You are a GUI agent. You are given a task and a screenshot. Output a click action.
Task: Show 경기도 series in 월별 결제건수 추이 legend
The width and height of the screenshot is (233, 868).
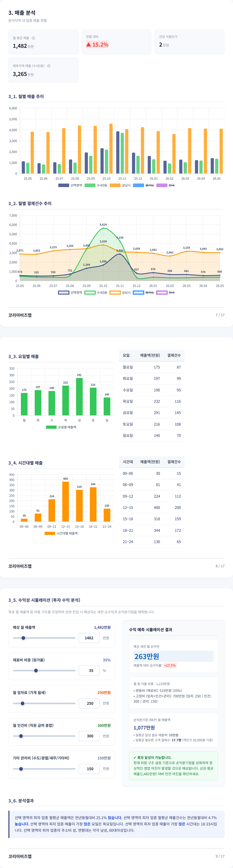click(144, 292)
